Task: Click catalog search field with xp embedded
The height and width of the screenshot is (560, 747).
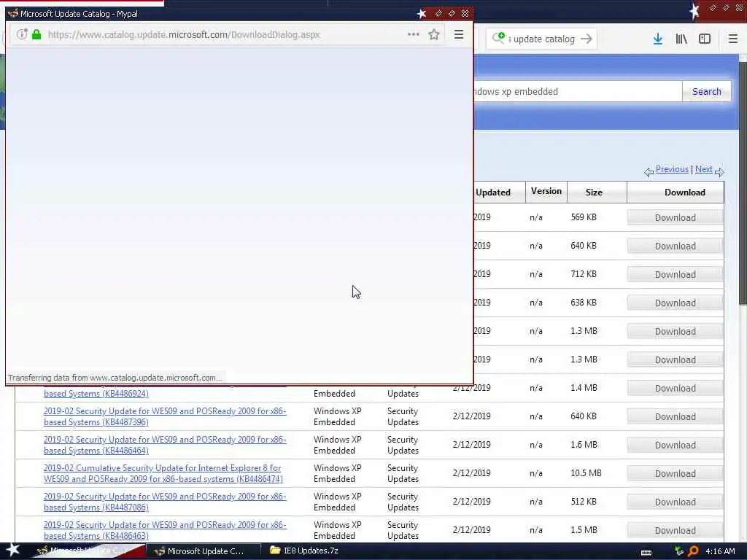Action: pyautogui.click(x=578, y=91)
